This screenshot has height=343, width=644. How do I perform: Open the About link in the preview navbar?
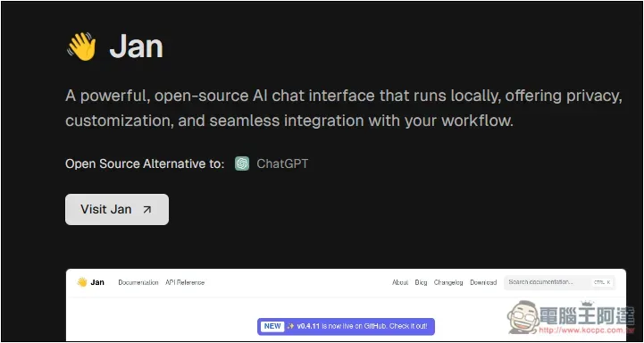coord(400,282)
